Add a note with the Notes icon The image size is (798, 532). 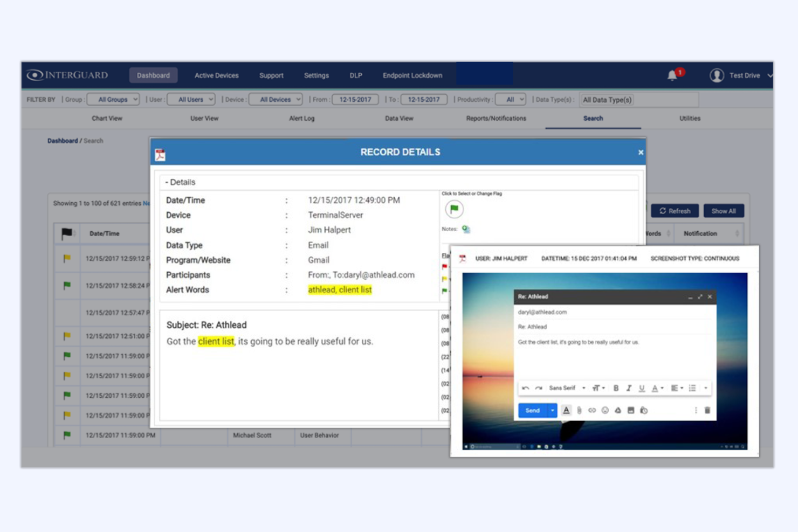466,229
